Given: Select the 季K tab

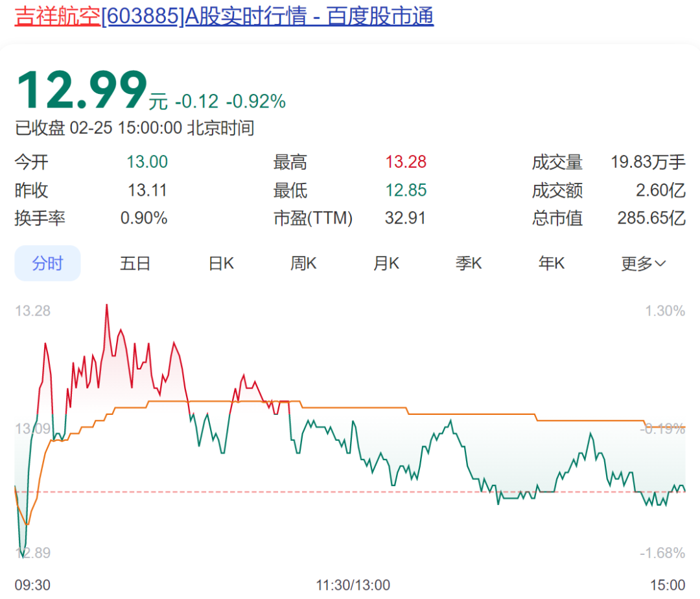Looking at the screenshot, I should 469,263.
